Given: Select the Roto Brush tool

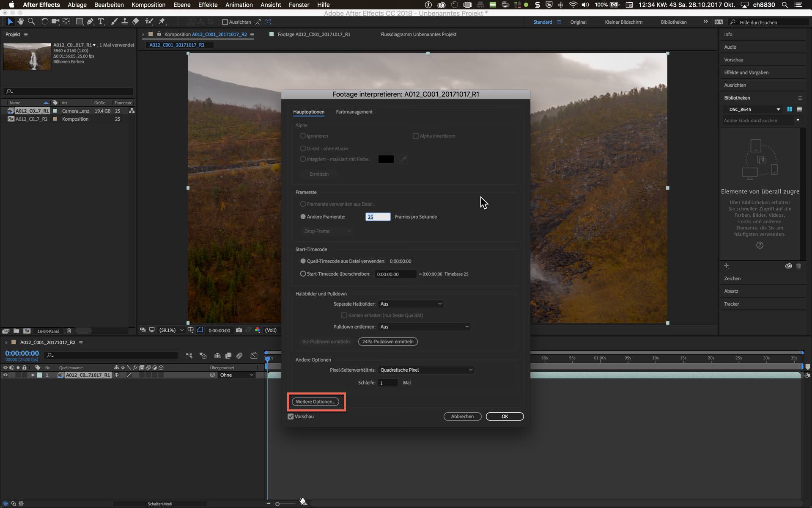Looking at the screenshot, I should 149,22.
